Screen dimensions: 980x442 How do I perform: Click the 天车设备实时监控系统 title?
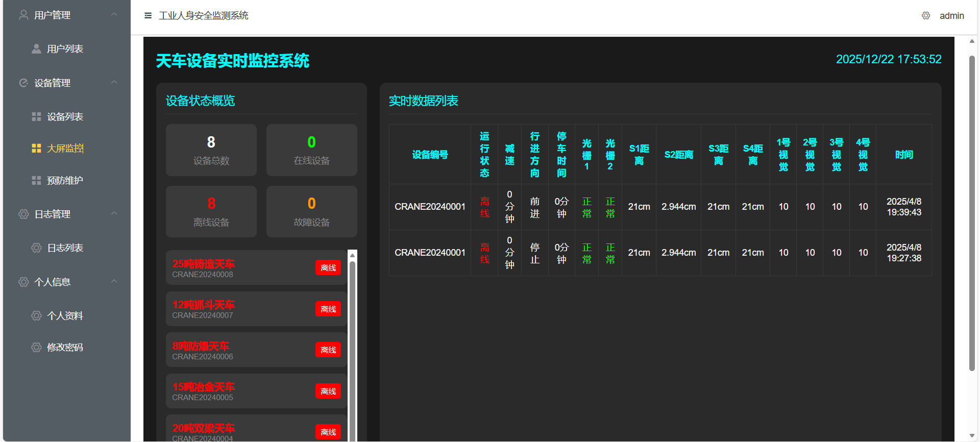pyautogui.click(x=232, y=61)
